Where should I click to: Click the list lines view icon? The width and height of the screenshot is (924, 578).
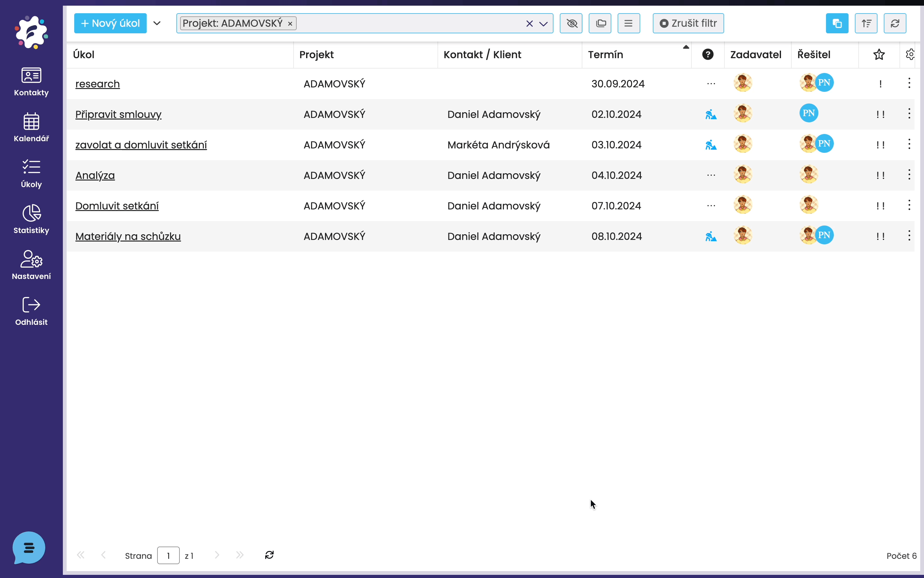[629, 23]
